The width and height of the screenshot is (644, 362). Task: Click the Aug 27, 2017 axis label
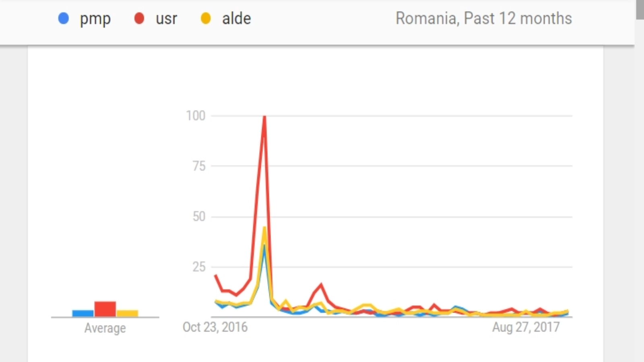click(526, 327)
